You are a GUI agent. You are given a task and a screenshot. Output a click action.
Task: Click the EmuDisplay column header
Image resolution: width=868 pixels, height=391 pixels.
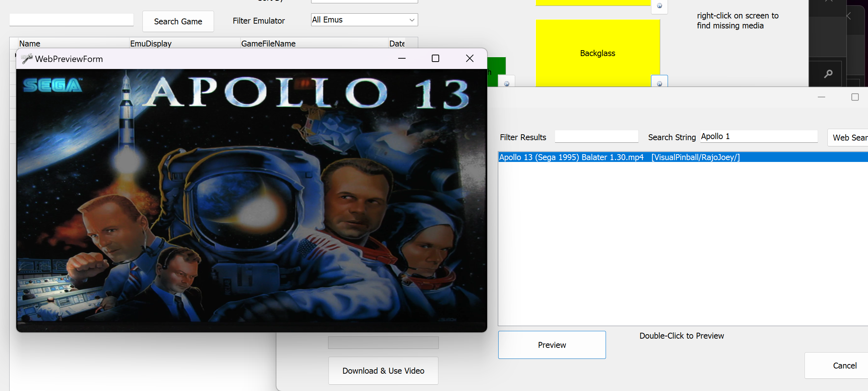(x=151, y=43)
